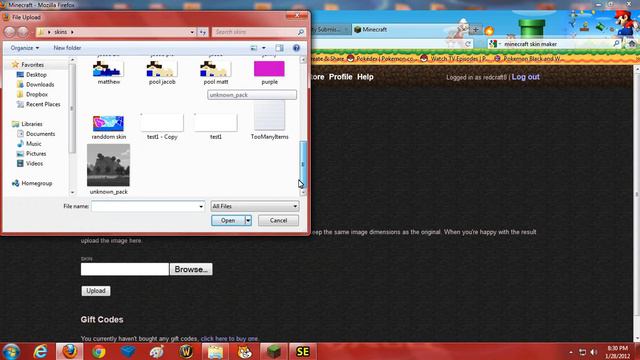Click the Upload button
The width and height of the screenshot is (640, 360).
pos(96,291)
